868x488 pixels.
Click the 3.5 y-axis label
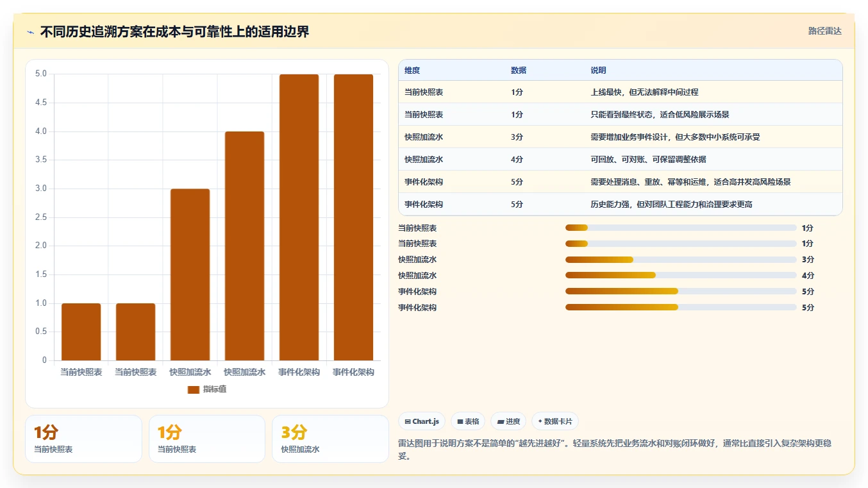coord(41,160)
